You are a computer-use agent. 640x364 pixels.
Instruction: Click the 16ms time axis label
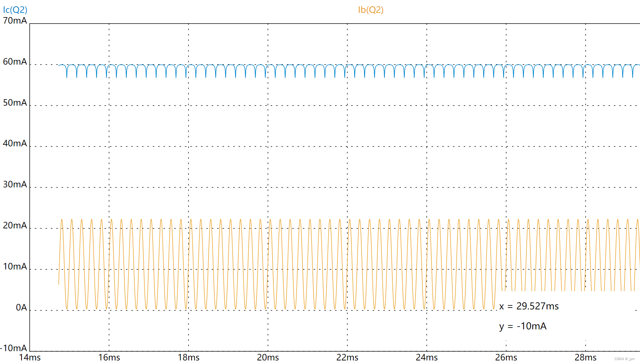tap(109, 358)
